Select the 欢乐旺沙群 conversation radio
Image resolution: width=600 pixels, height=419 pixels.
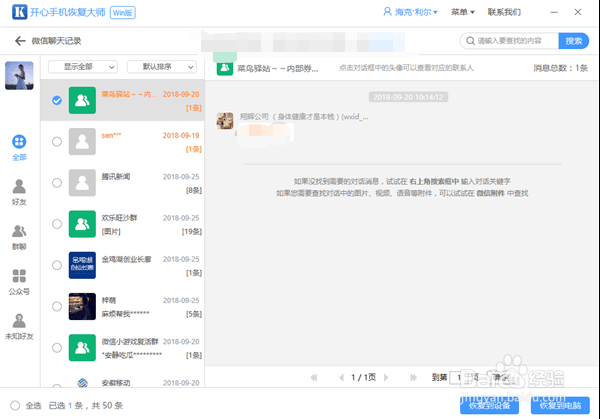pyautogui.click(x=57, y=224)
